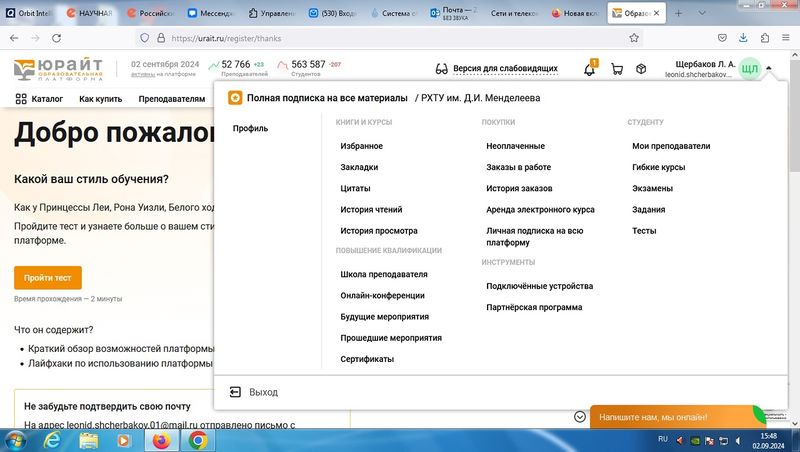
Task: Open the Напишите нам, мы онлайн chat
Action: (x=671, y=417)
